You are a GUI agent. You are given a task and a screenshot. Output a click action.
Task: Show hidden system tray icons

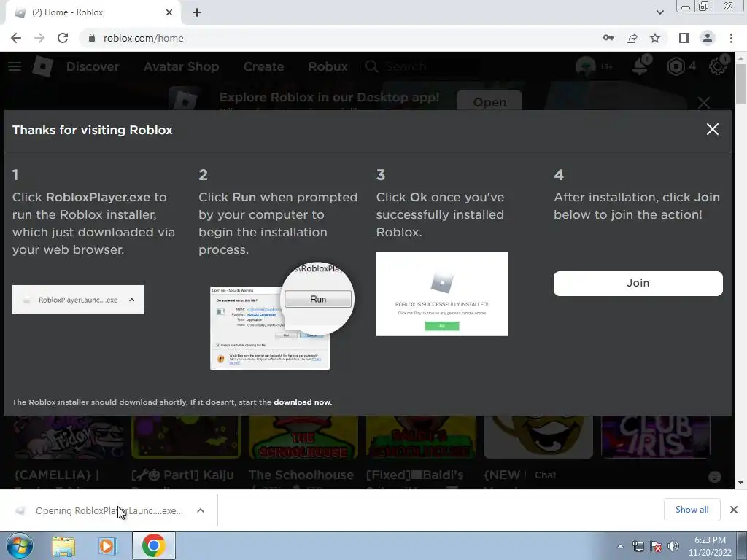(620, 546)
